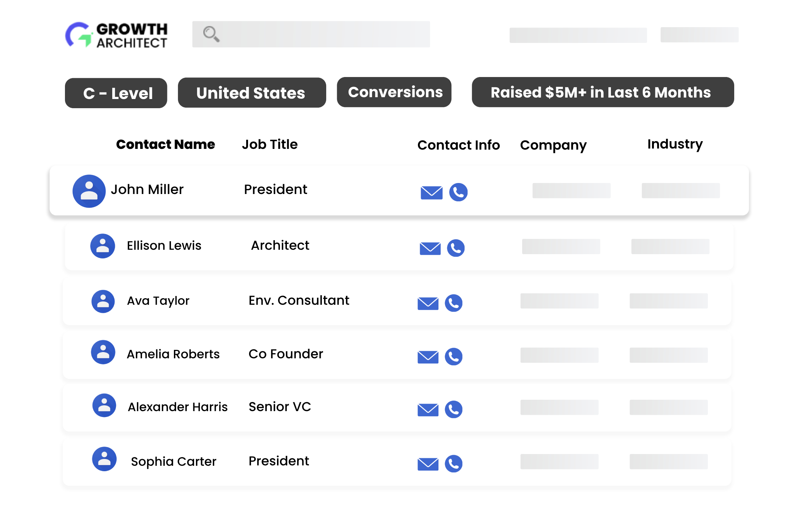Click the Job Title column header

(270, 144)
